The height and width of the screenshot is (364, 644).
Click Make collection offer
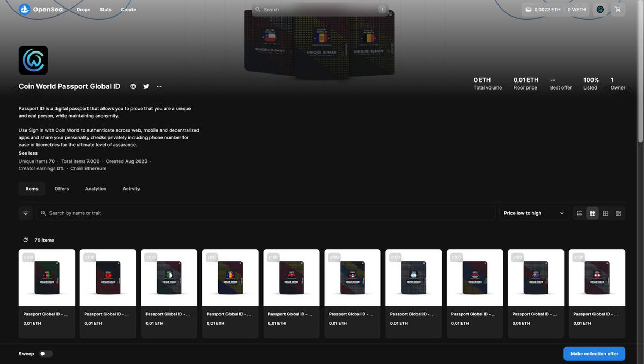point(594,354)
